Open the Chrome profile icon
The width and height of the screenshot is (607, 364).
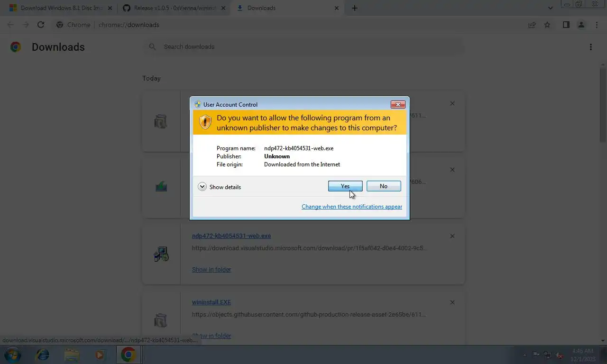(581, 25)
